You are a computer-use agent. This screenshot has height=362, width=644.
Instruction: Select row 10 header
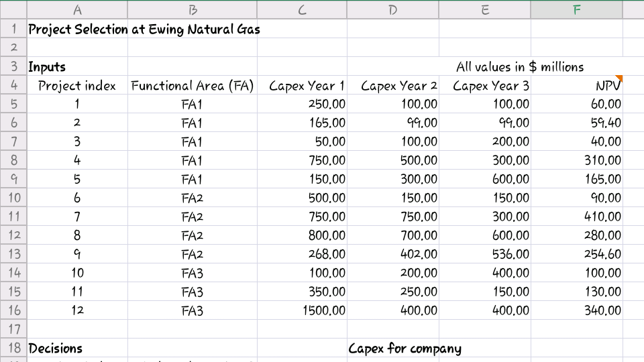tap(13, 198)
